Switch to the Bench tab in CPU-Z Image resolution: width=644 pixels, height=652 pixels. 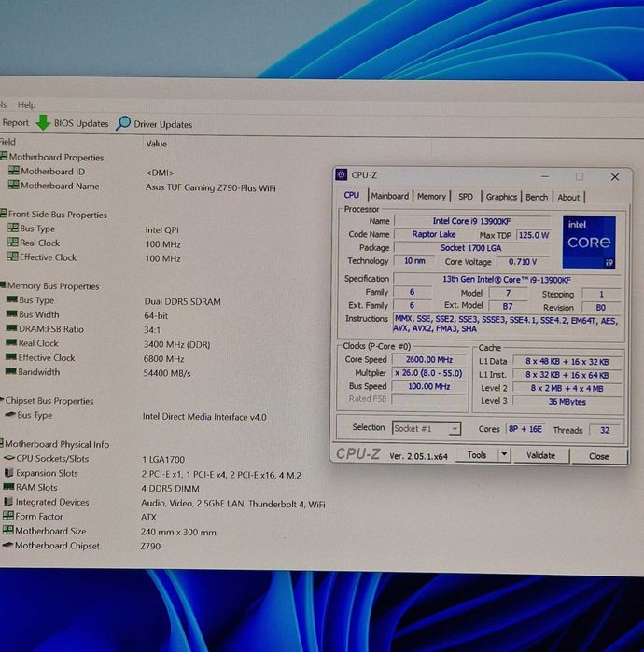pos(537,197)
